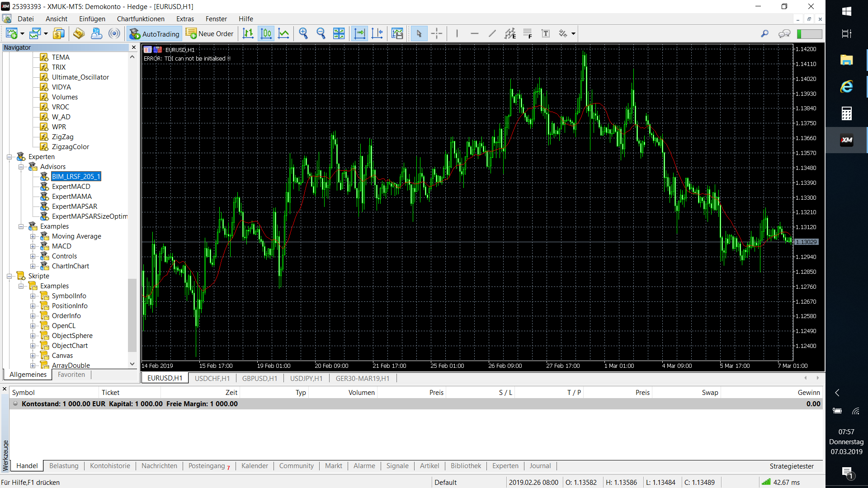
Task: Switch to the GER30-MAR19,H1 chart tab
Action: 363,378
